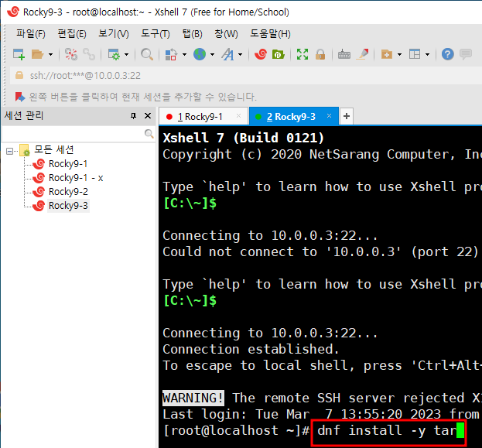Viewport: 482px width, 448px height.
Task: Click the color scheme toolbar icon
Action: pyautogui.click(x=171, y=54)
